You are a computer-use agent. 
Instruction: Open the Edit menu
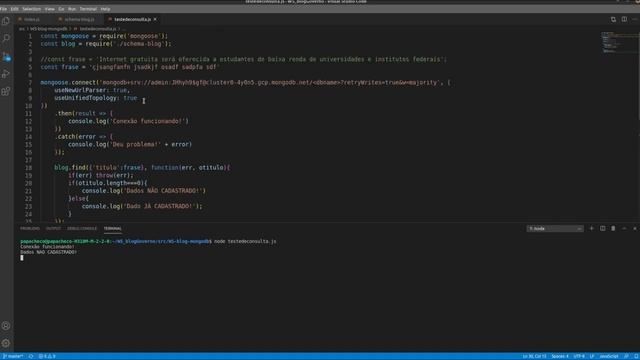point(15,9)
